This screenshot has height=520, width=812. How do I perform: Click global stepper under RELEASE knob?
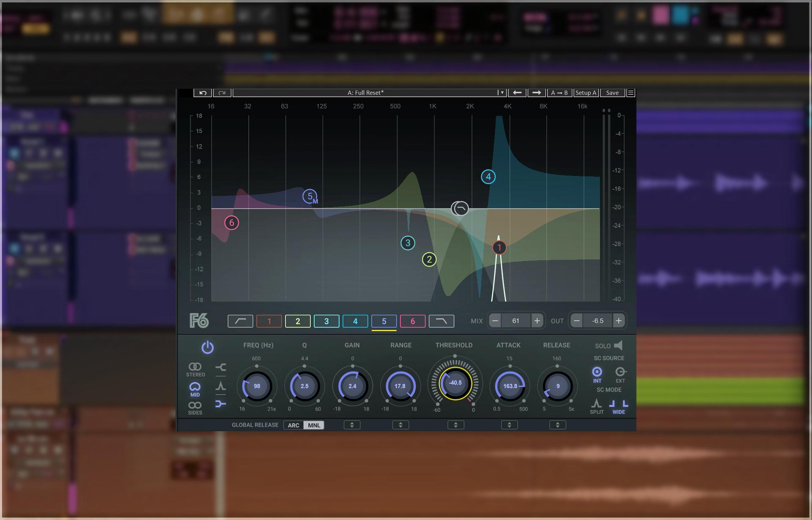click(557, 425)
